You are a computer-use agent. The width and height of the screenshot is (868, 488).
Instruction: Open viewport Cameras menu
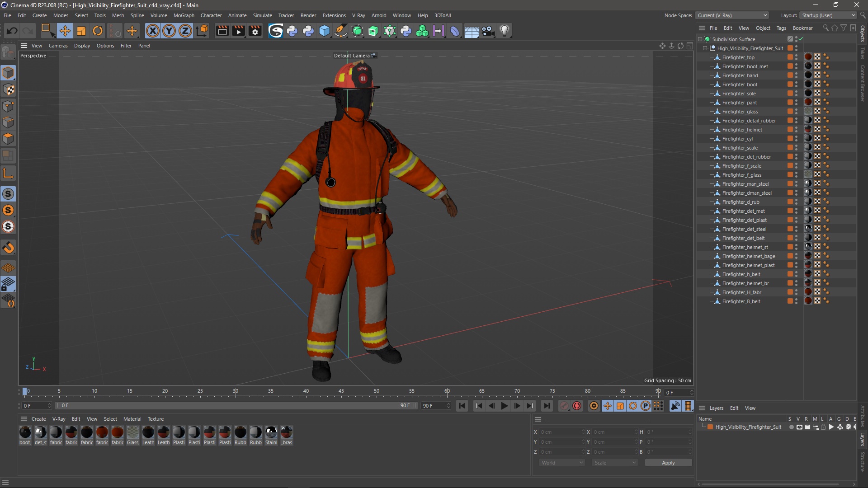point(58,46)
